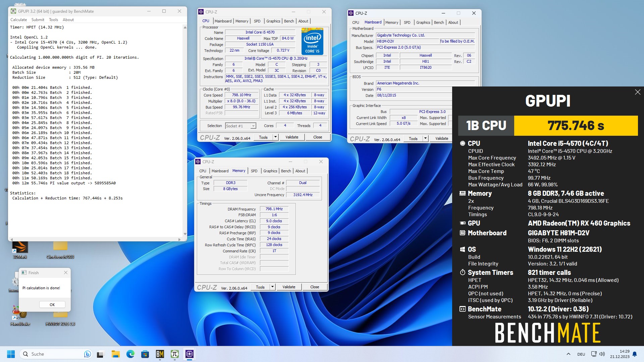Image resolution: width=644 pixels, height=362 pixels.
Task: Switch to Mainboard tab in CPU window
Action: tap(223, 21)
